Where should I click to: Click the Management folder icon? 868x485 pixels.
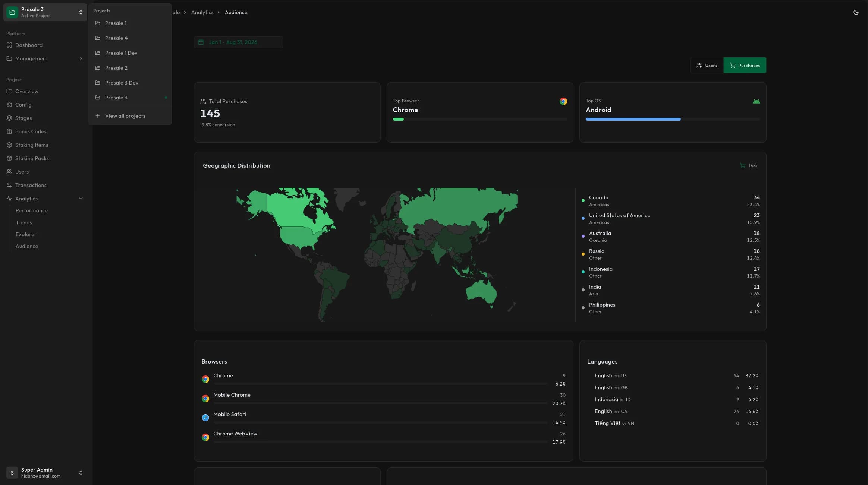tap(9, 58)
